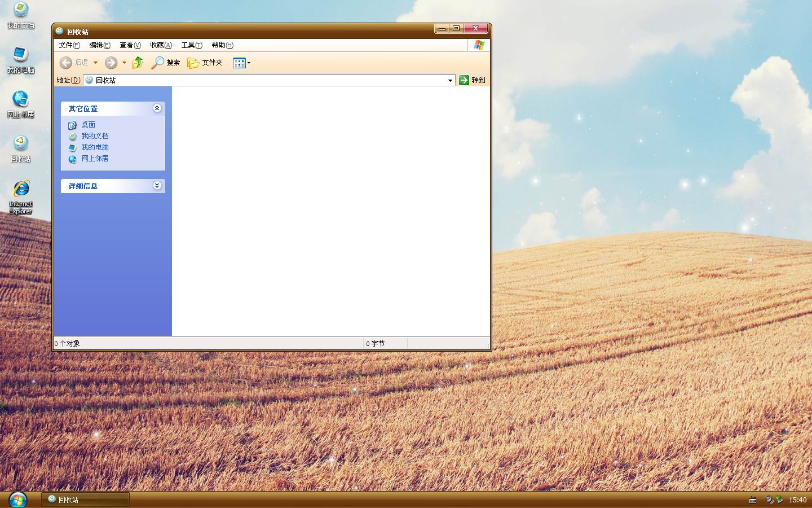The image size is (812, 508).
Task: Click the 0 个对象 status bar text
Action: coord(67,343)
